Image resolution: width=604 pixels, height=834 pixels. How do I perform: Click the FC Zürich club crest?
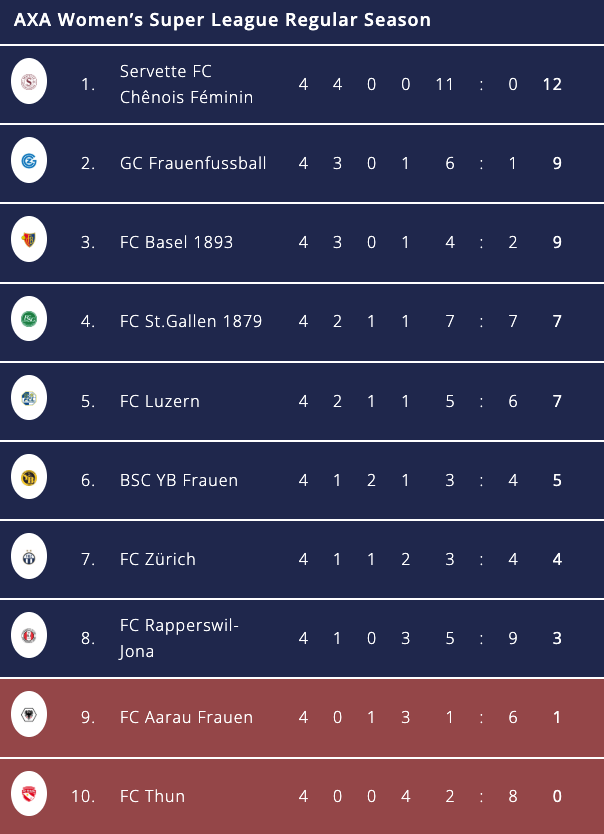tap(29, 558)
